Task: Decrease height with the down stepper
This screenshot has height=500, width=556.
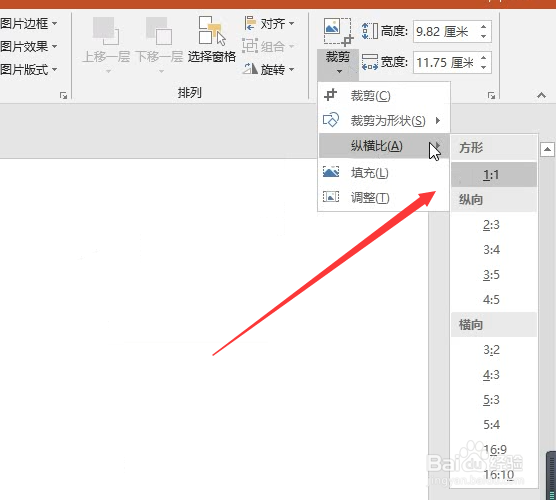Action: click(x=483, y=37)
